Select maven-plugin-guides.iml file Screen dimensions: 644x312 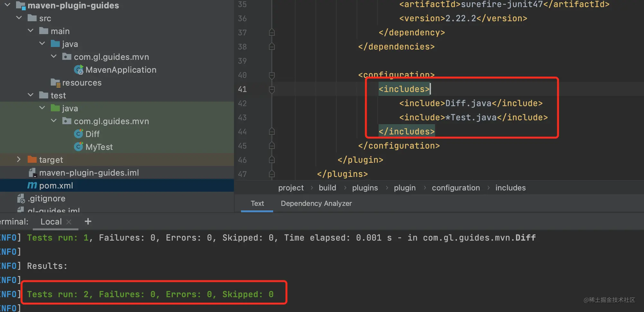(x=89, y=173)
